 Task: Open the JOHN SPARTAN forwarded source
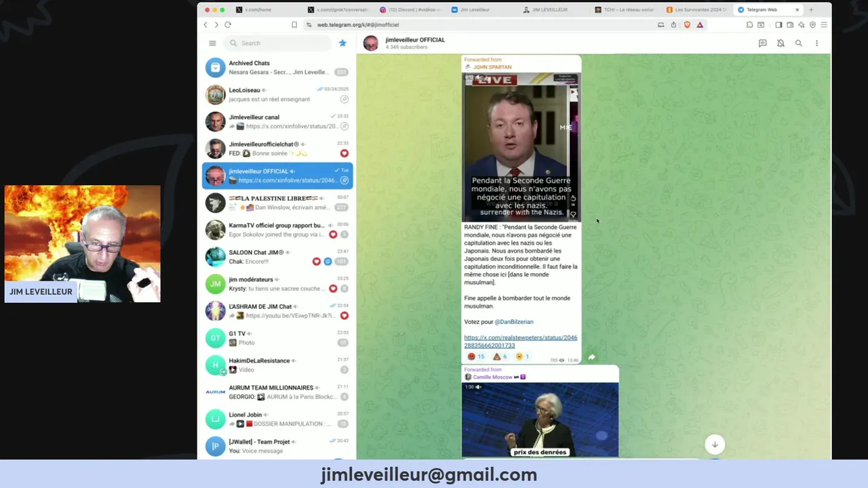coord(492,67)
